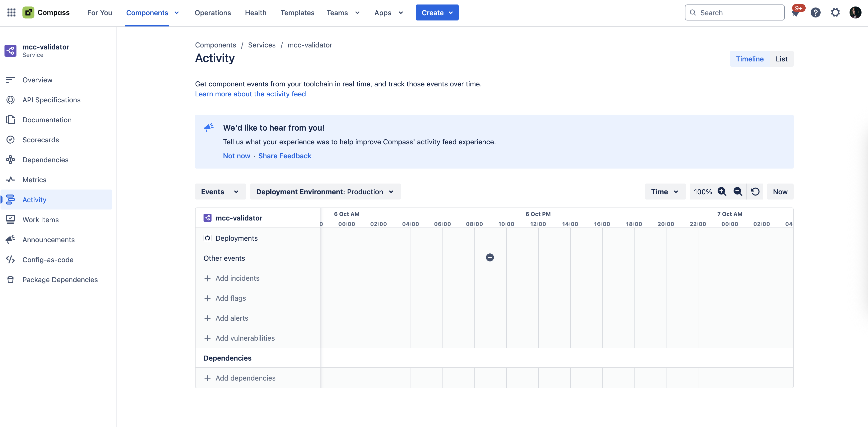This screenshot has height=427, width=868.
Task: Switch to the Timeline view
Action: pos(750,58)
